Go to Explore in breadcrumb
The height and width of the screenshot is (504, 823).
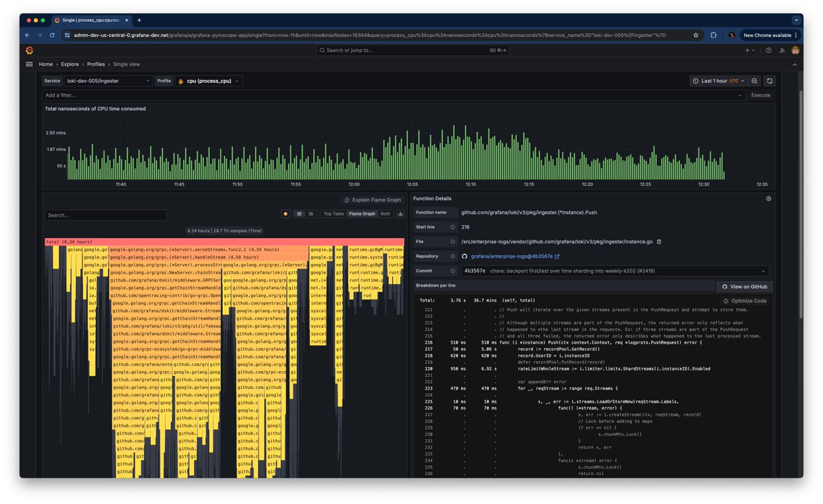[70, 64]
